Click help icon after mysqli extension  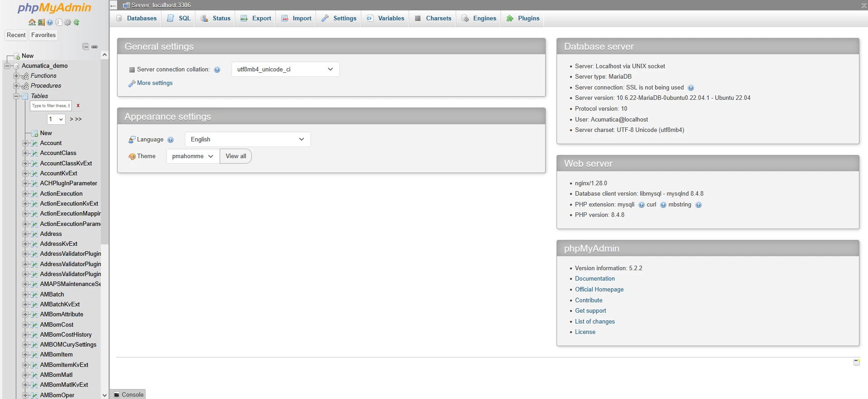[x=642, y=205]
